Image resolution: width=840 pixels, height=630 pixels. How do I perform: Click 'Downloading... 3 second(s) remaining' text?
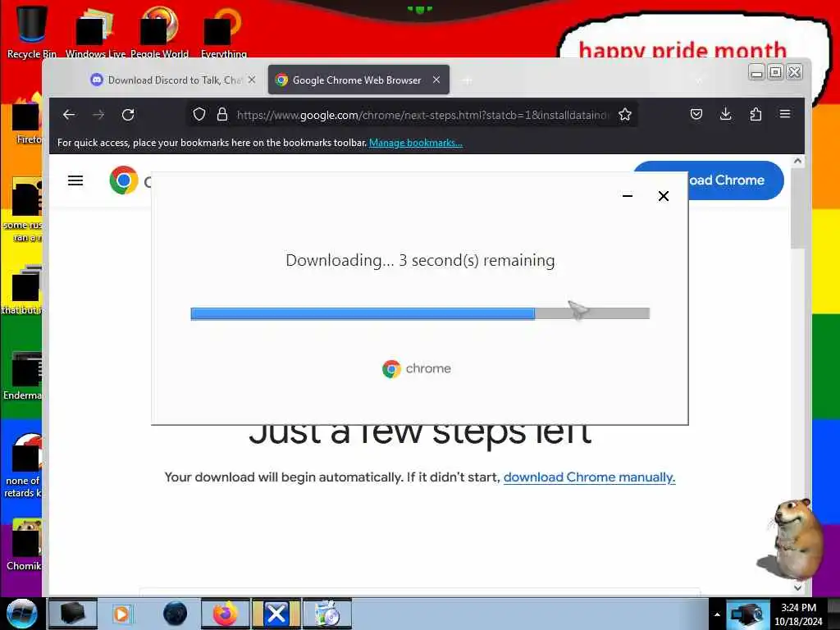tap(420, 260)
